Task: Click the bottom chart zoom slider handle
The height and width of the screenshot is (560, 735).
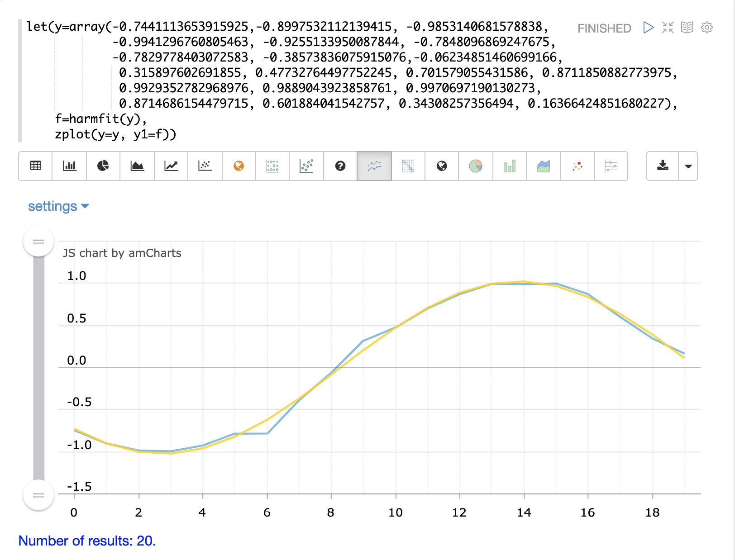Action: tap(38, 495)
